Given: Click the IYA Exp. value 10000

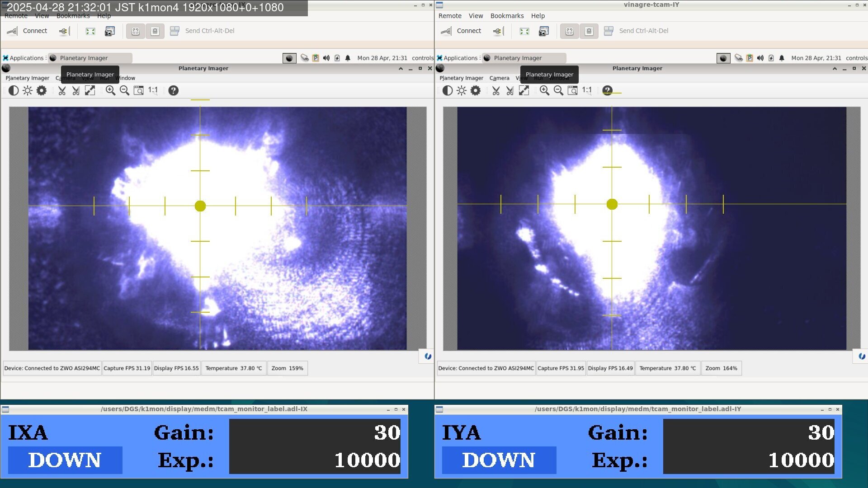Looking at the screenshot, I should (x=801, y=460).
